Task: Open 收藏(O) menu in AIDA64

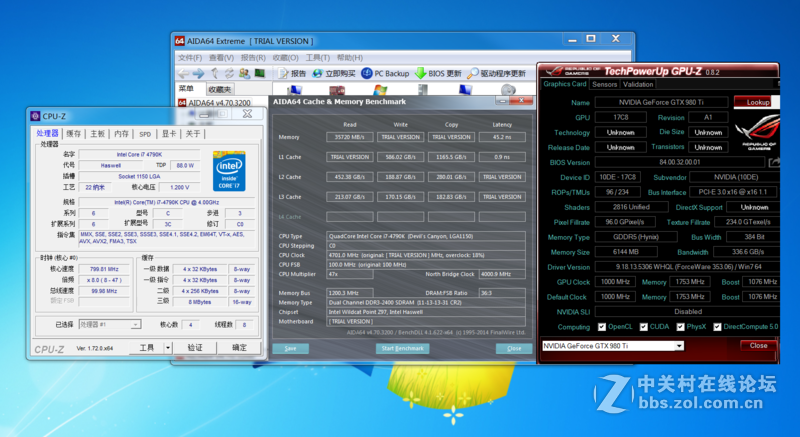Action: [285, 58]
